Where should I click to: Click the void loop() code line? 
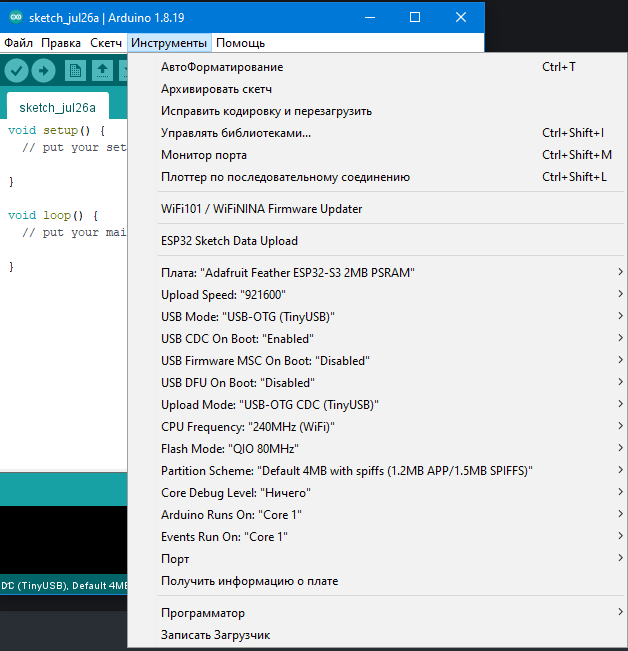(x=53, y=215)
